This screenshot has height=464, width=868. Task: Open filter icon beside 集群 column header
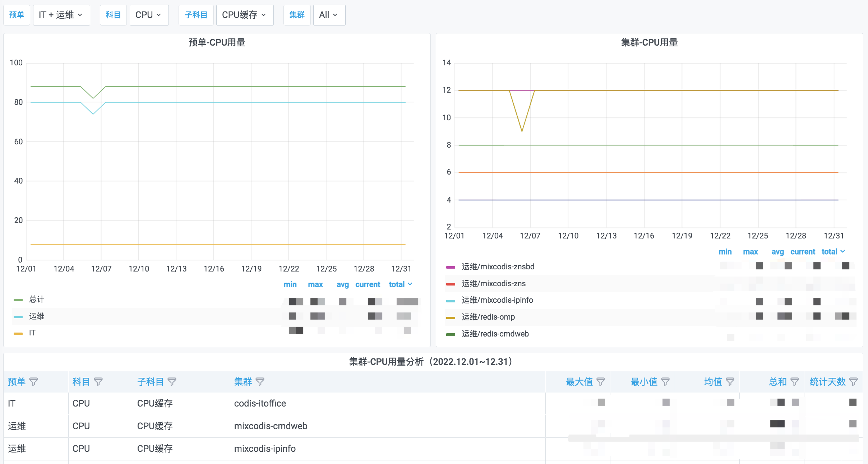coord(260,382)
